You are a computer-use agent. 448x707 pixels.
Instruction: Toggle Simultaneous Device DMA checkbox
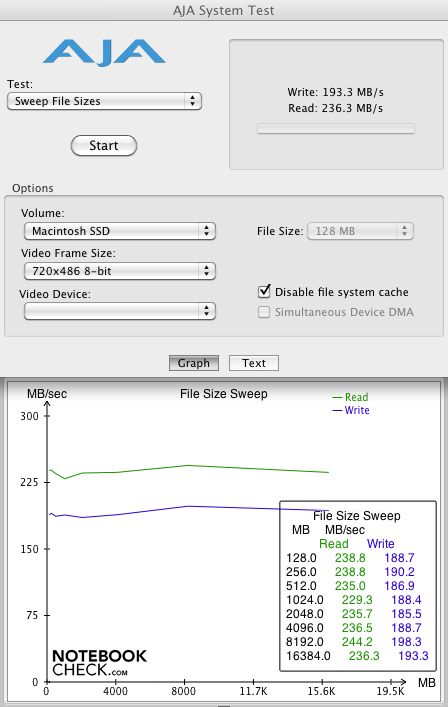(x=264, y=312)
